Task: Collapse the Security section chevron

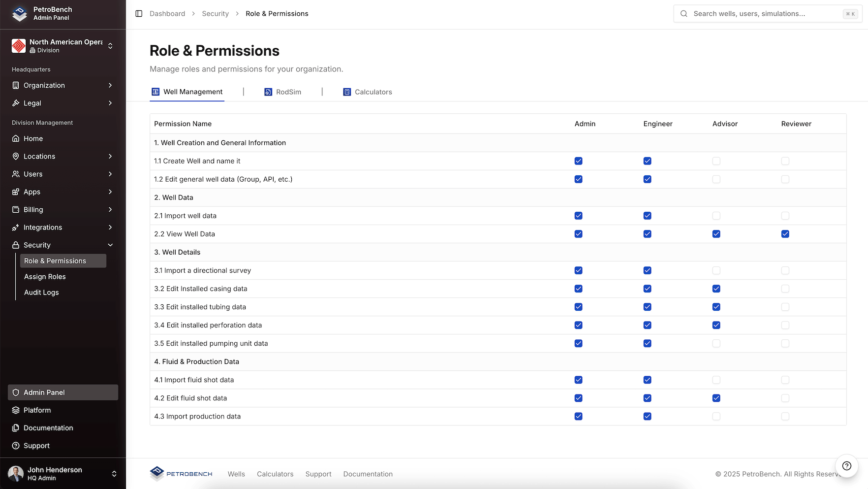Action: click(x=110, y=245)
